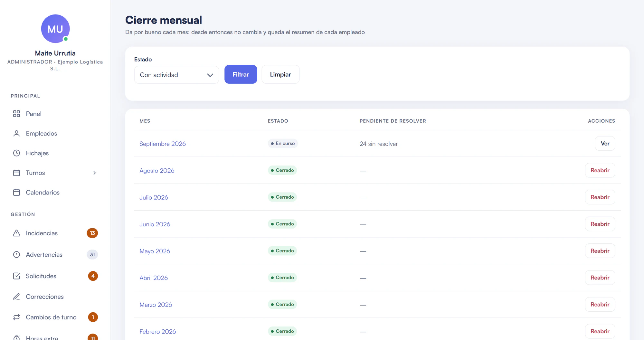Click the Correcciones pencil icon
Screen dimensions: 644x340
tap(16, 297)
